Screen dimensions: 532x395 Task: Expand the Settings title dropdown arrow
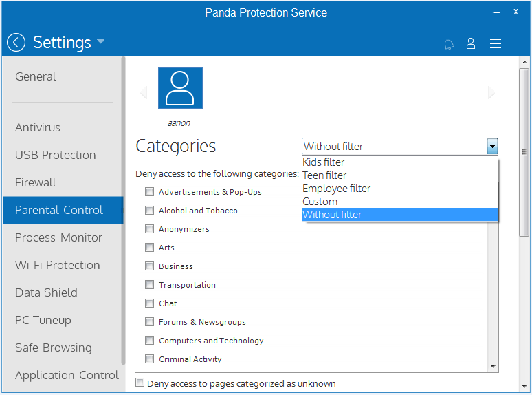[100, 41]
